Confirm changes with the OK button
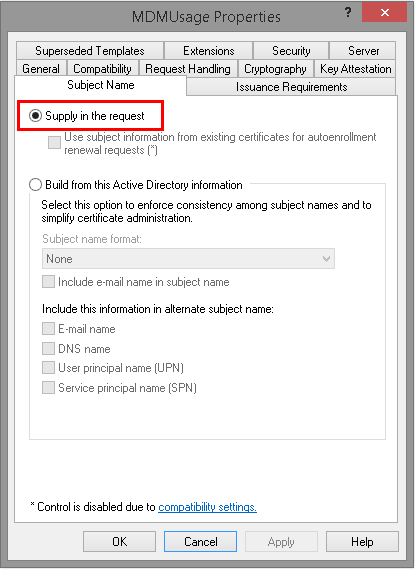Image resolution: width=415 pixels, height=569 pixels. [x=119, y=542]
